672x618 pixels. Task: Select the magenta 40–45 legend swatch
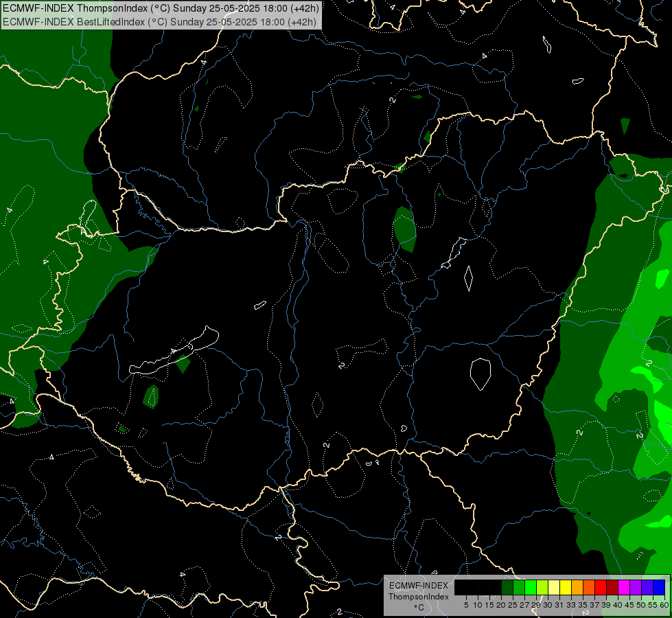click(624, 588)
